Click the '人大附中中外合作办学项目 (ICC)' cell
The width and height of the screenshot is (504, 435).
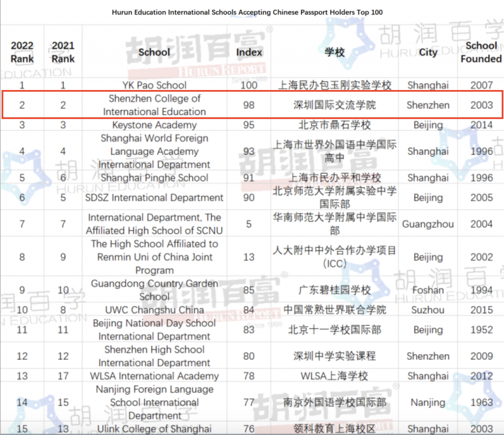(x=335, y=257)
